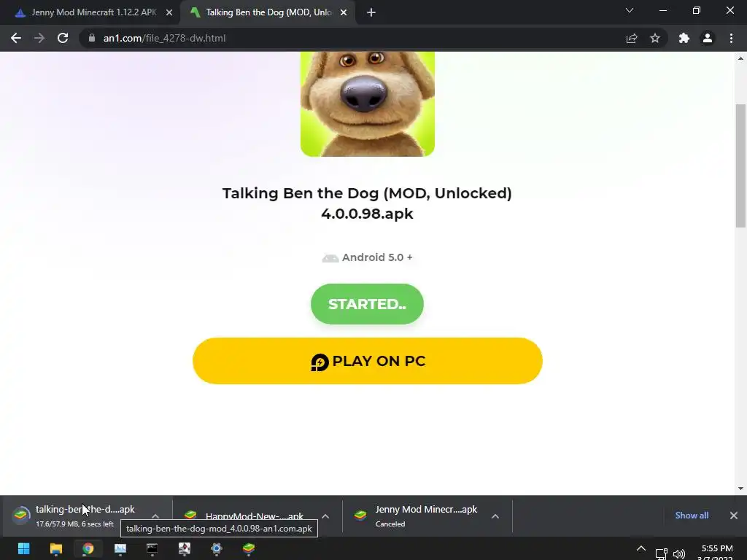Open the network status tray icon

click(661, 554)
